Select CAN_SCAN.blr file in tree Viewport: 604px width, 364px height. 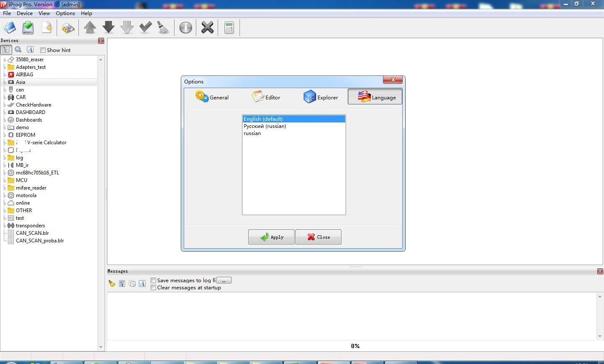coord(32,233)
